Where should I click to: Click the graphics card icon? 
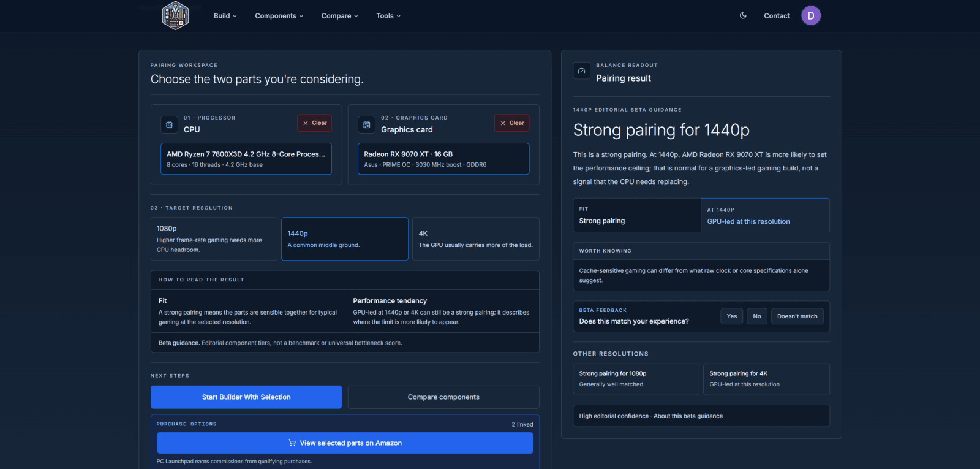(x=366, y=124)
